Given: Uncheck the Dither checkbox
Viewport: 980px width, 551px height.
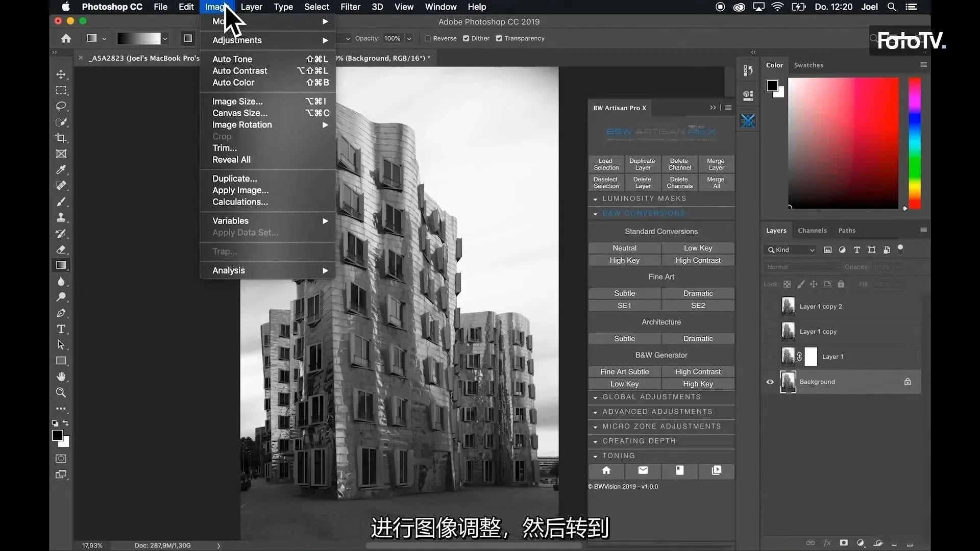Looking at the screenshot, I should (x=466, y=38).
